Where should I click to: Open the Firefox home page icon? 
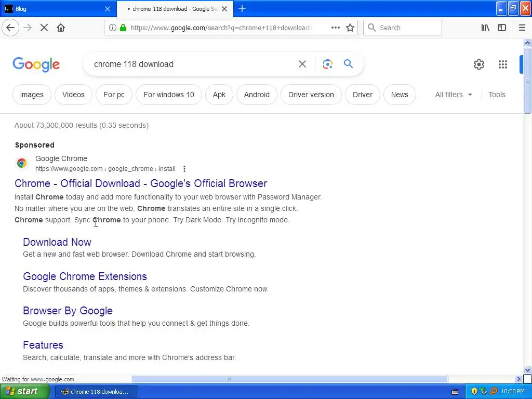pos(61,28)
